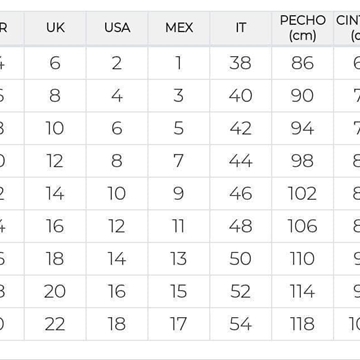Select MEX size 15 cell
The image size is (360, 360).
[x=179, y=291]
